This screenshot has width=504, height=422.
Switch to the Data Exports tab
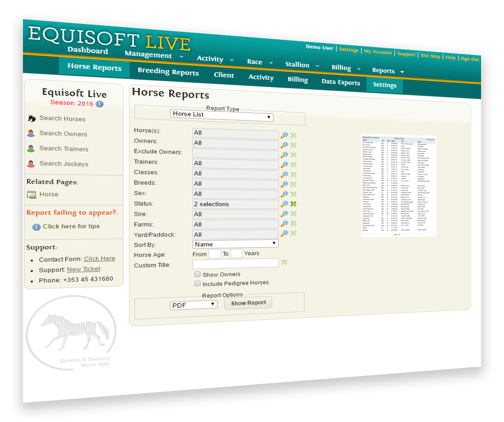pos(341,82)
